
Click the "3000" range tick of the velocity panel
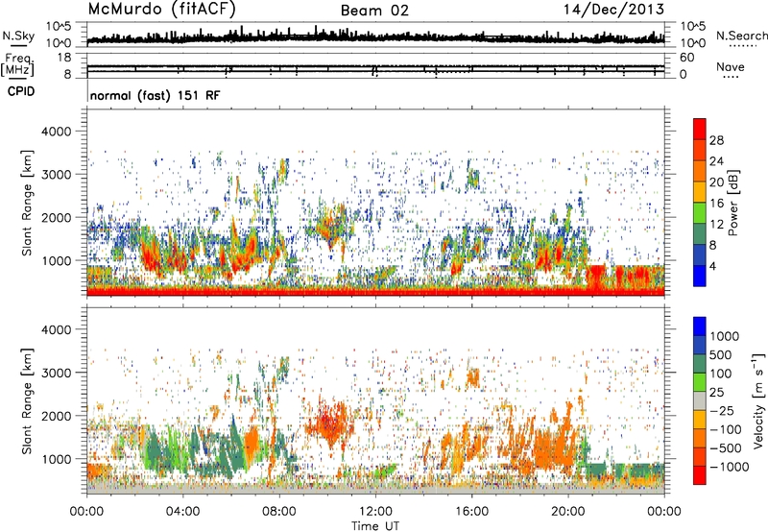point(56,373)
